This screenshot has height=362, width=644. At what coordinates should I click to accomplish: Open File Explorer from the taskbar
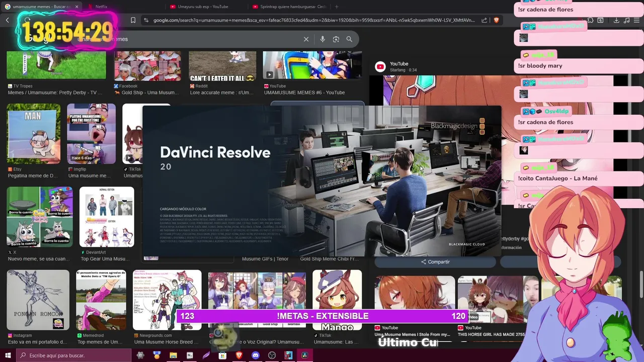point(173,355)
